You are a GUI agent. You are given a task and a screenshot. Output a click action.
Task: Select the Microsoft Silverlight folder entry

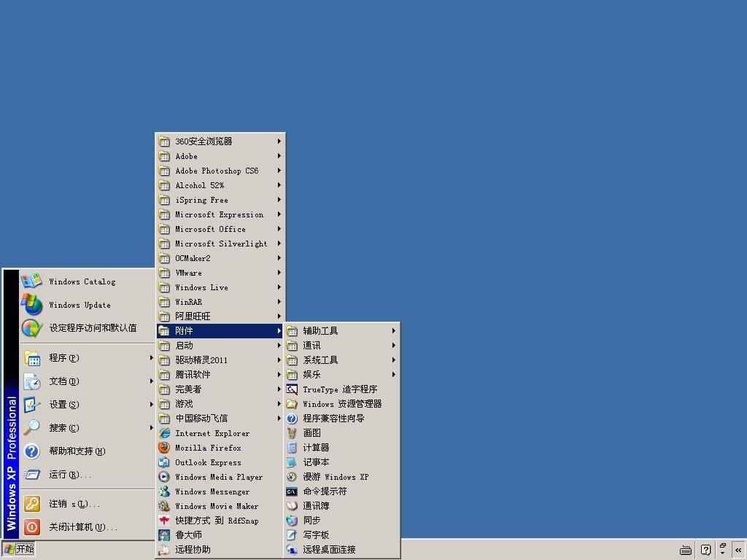click(x=220, y=244)
